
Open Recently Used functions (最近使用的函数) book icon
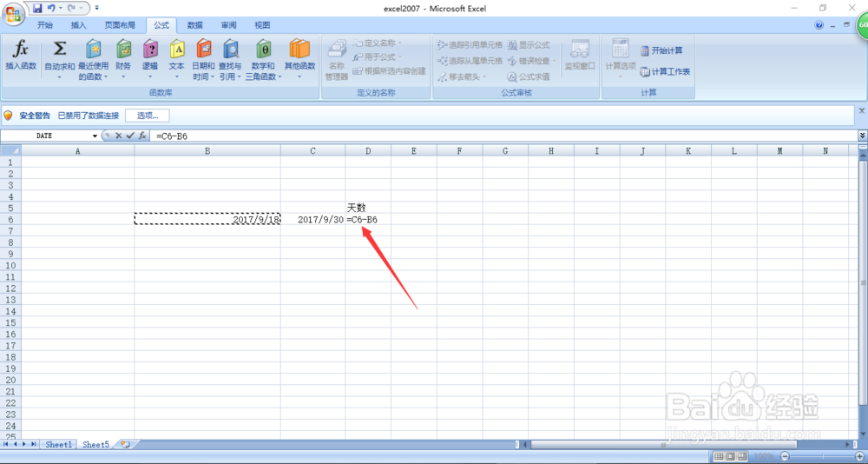coord(93,49)
